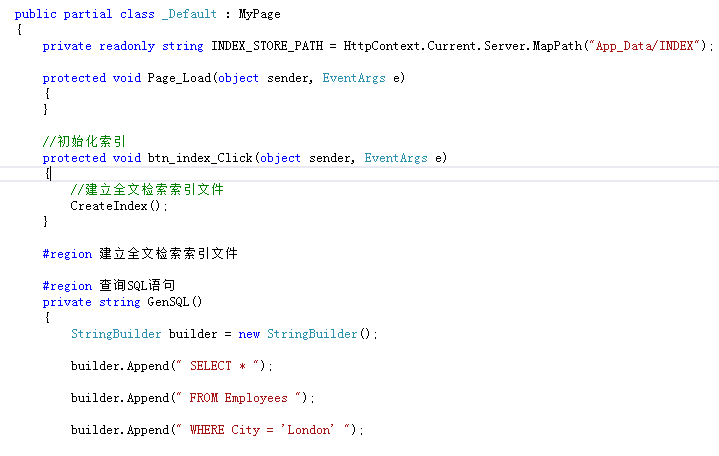Click the btn_index_Click method name

pos(200,158)
